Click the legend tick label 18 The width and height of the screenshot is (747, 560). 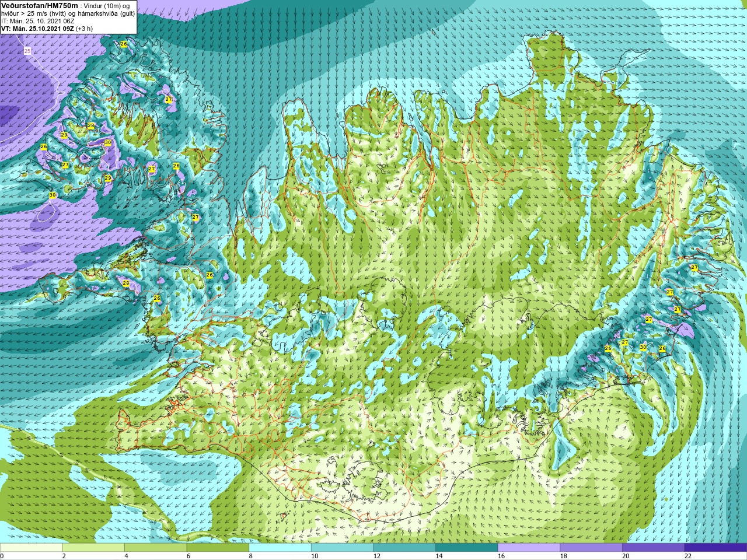pyautogui.click(x=564, y=556)
